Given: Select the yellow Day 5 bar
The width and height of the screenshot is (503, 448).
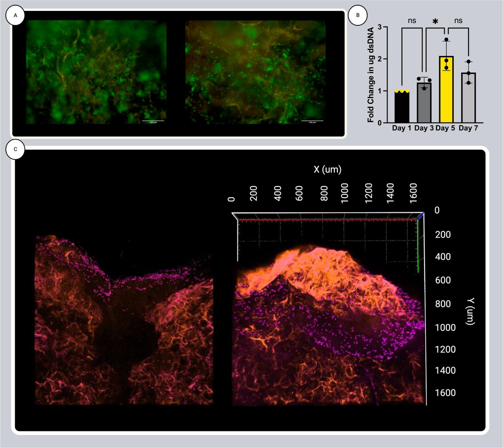Looking at the screenshot, I should click(446, 90).
